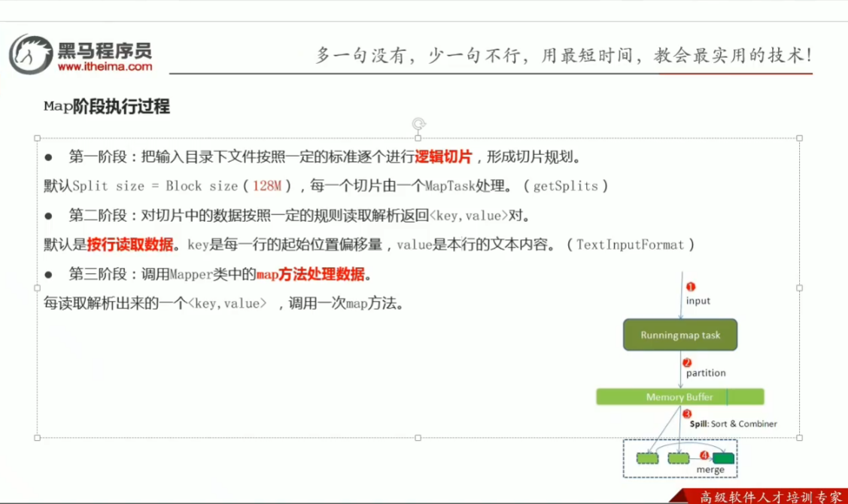Click the slogan text "多一句没有,少一句不行"

point(418,55)
